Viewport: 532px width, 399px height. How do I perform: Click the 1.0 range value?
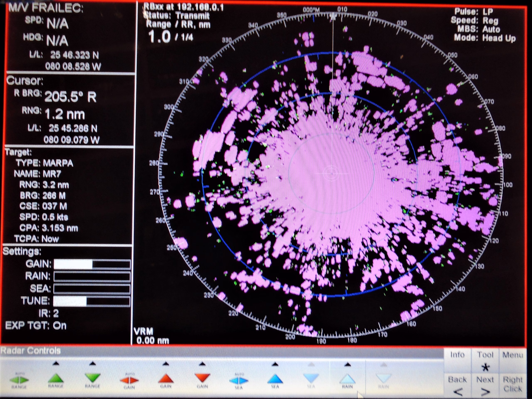(x=159, y=37)
